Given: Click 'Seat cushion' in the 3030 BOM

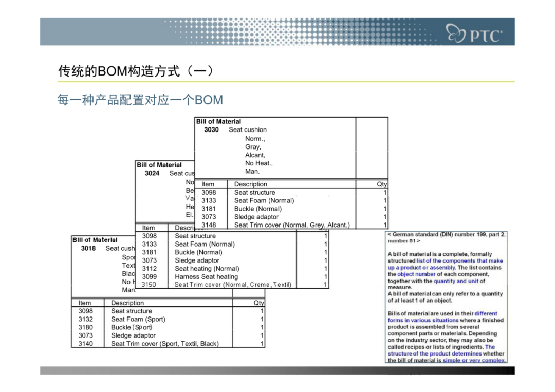Looking at the screenshot, I should (248, 129).
